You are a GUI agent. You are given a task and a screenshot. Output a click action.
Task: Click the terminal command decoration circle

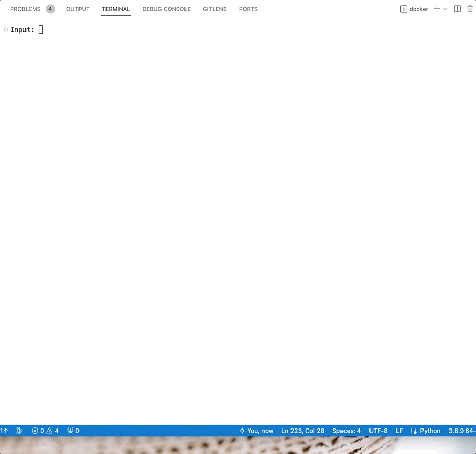coord(6,30)
